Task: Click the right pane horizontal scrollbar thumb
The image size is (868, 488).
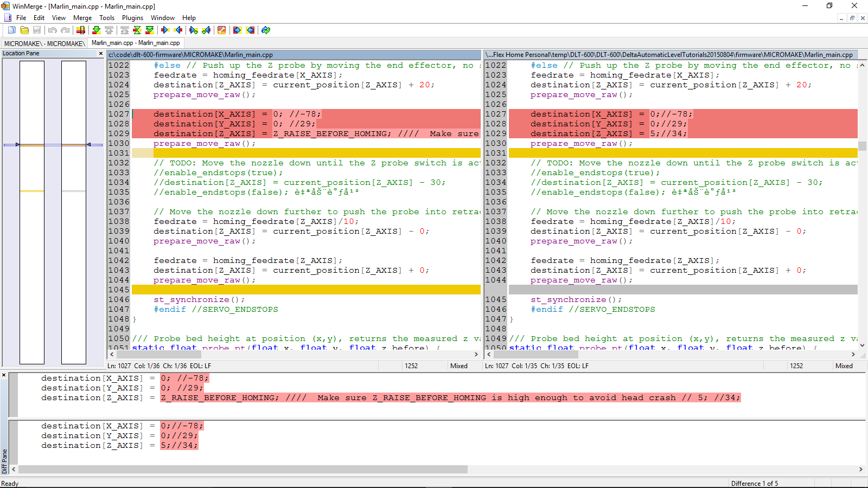Action: [536, 355]
